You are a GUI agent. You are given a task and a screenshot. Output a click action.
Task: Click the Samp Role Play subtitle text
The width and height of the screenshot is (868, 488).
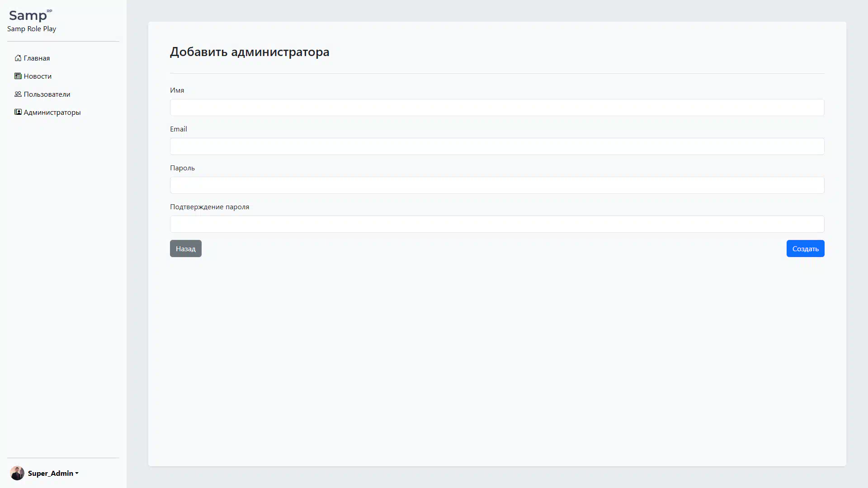[32, 29]
